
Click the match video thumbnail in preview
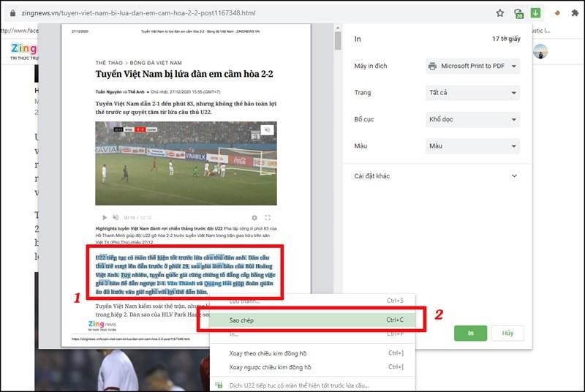point(186,163)
